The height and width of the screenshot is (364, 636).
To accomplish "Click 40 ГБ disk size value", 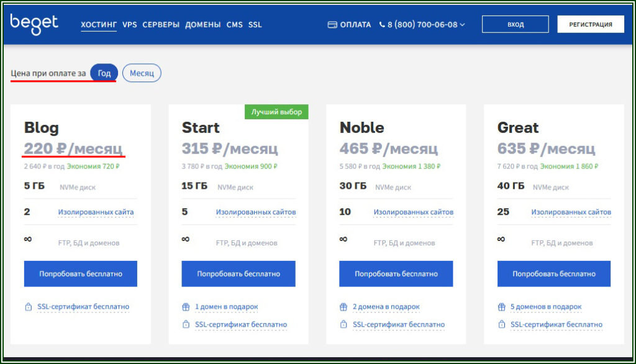I will pyautogui.click(x=511, y=186).
